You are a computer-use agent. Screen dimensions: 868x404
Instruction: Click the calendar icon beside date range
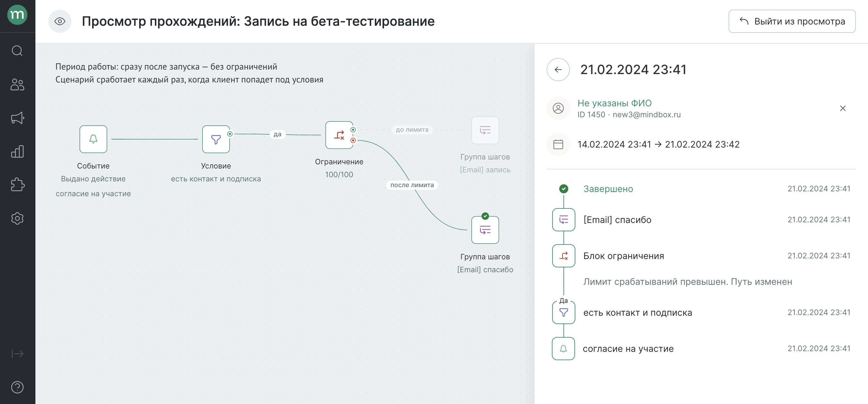pos(558,144)
